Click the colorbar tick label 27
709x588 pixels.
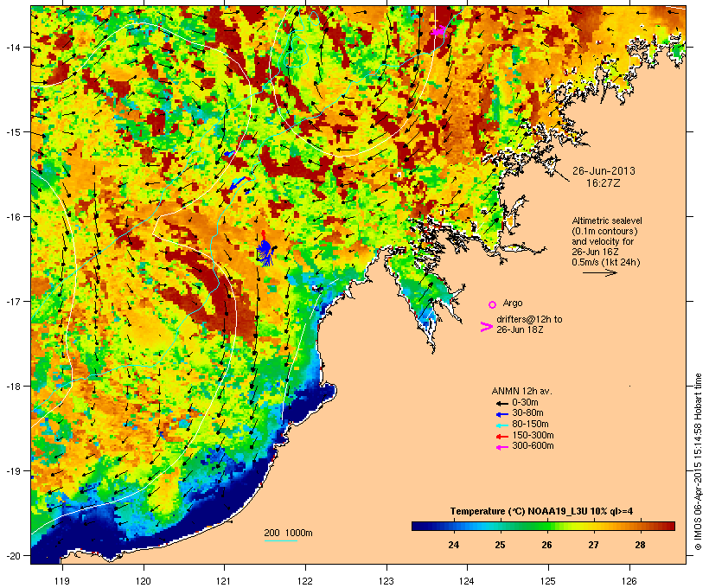[593, 545]
